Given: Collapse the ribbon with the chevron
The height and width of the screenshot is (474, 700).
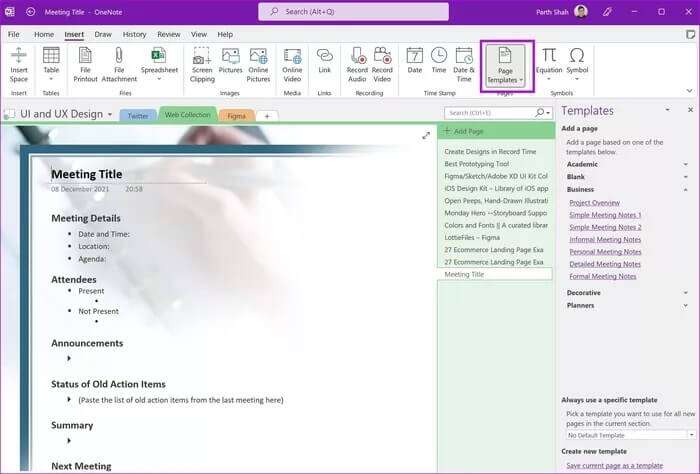Looking at the screenshot, I should pyautogui.click(x=689, y=91).
